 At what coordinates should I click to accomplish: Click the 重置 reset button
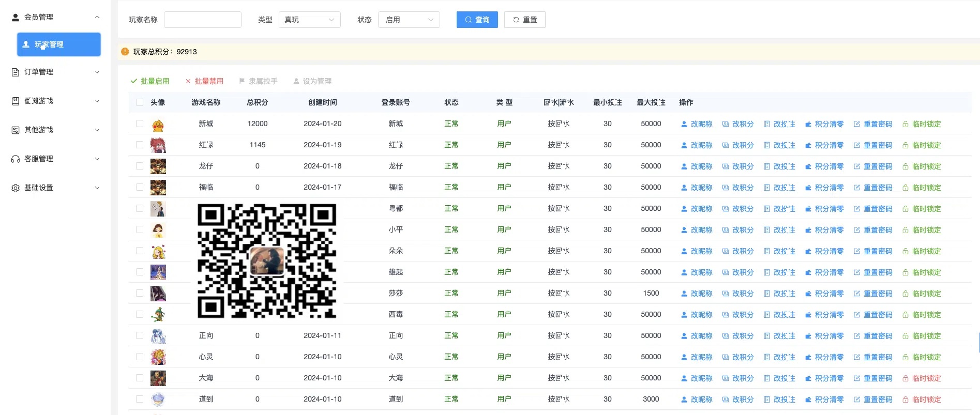point(524,20)
